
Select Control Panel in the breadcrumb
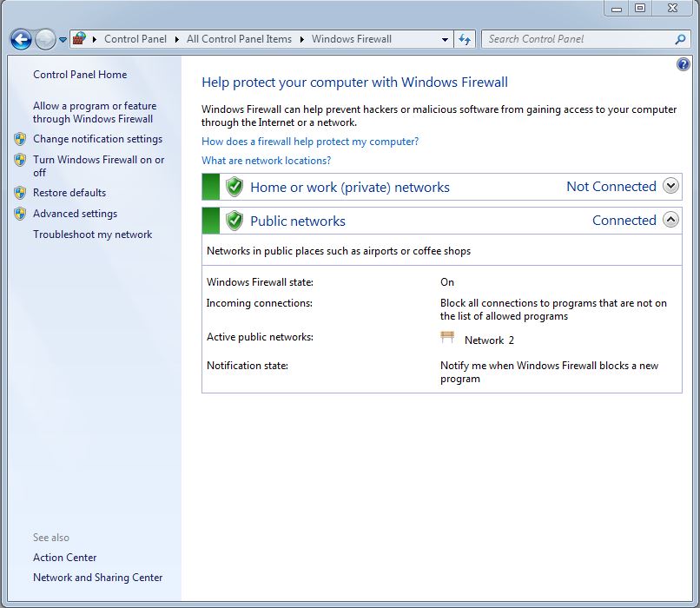pos(135,39)
